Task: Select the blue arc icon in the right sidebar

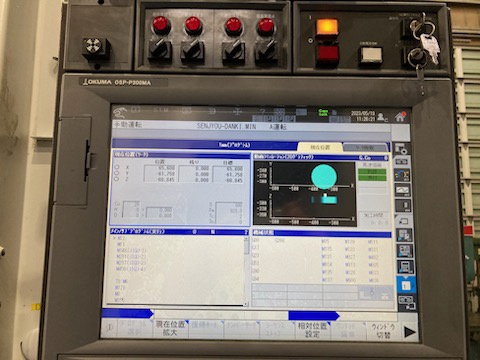Action: click(402, 175)
